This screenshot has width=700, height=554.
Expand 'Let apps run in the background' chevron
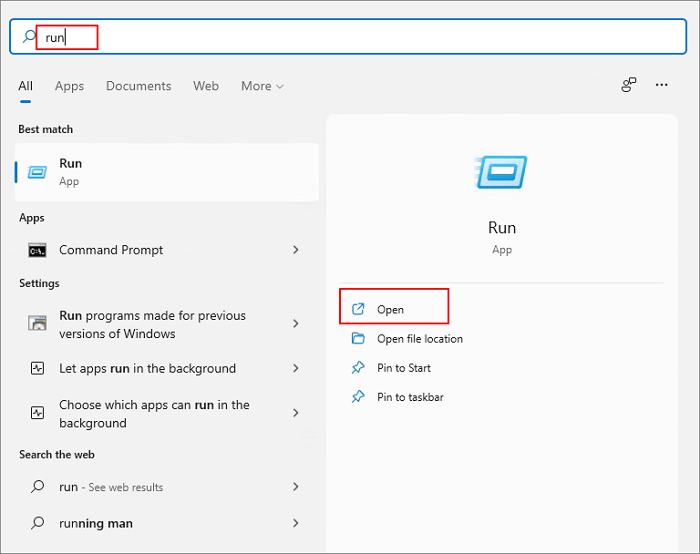296,368
